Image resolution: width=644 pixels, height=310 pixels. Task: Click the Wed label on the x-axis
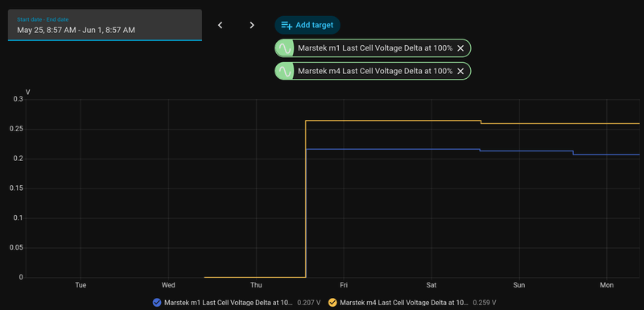pyautogui.click(x=168, y=285)
